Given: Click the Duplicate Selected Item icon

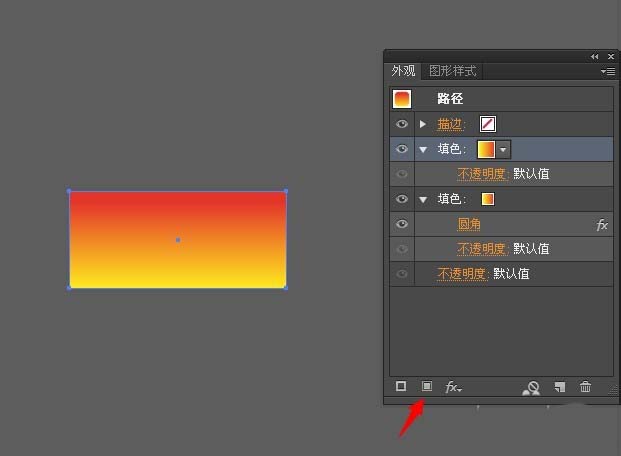Looking at the screenshot, I should click(560, 387).
